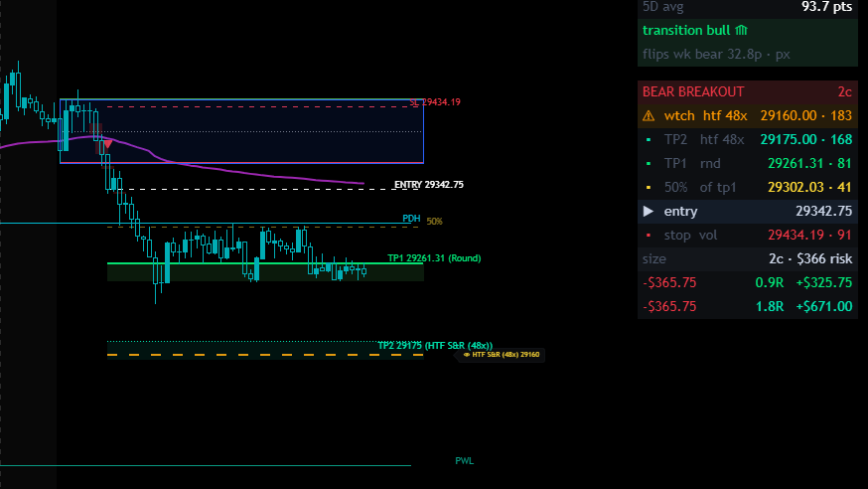Click the entry price 29342.75 in panel
This screenshot has width=868, height=489.
pos(823,211)
